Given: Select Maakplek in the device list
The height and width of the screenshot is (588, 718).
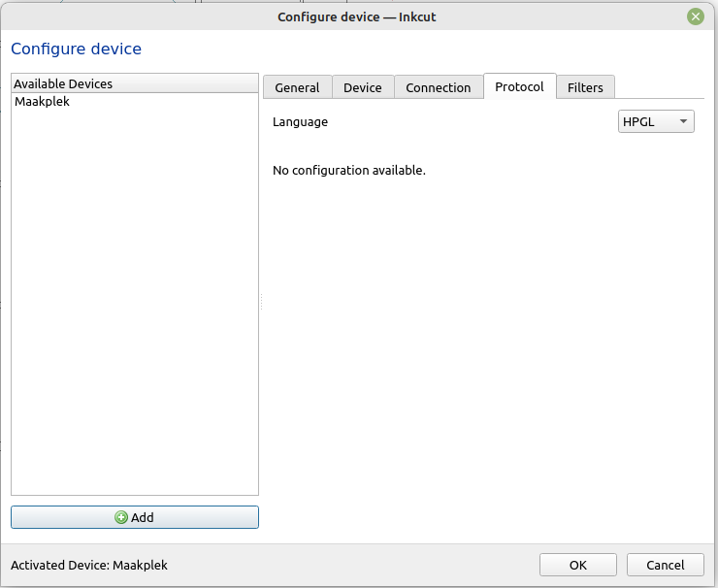Looking at the screenshot, I should pos(42,101).
